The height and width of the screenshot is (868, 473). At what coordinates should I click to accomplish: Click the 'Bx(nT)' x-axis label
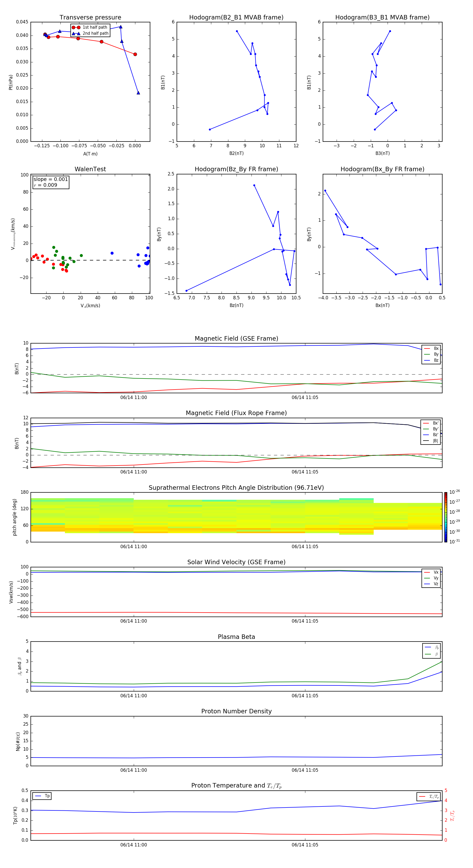tap(382, 305)
